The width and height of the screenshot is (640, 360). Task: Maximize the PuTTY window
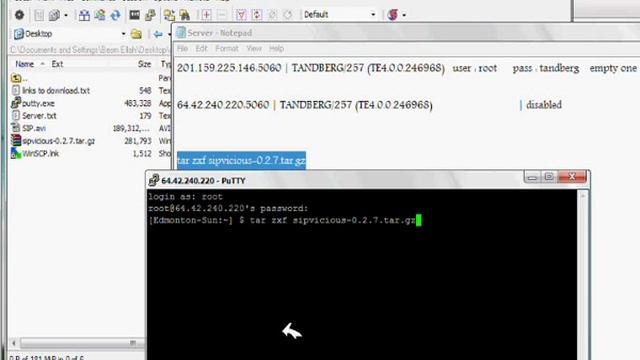pos(549,177)
